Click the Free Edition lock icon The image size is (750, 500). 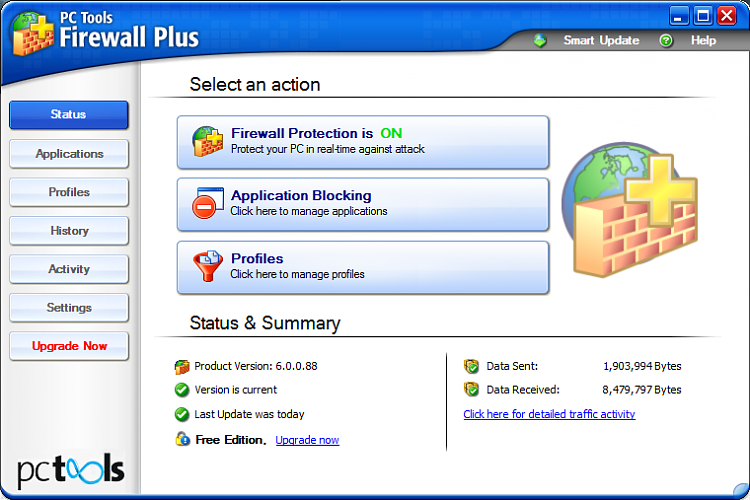coord(182,439)
